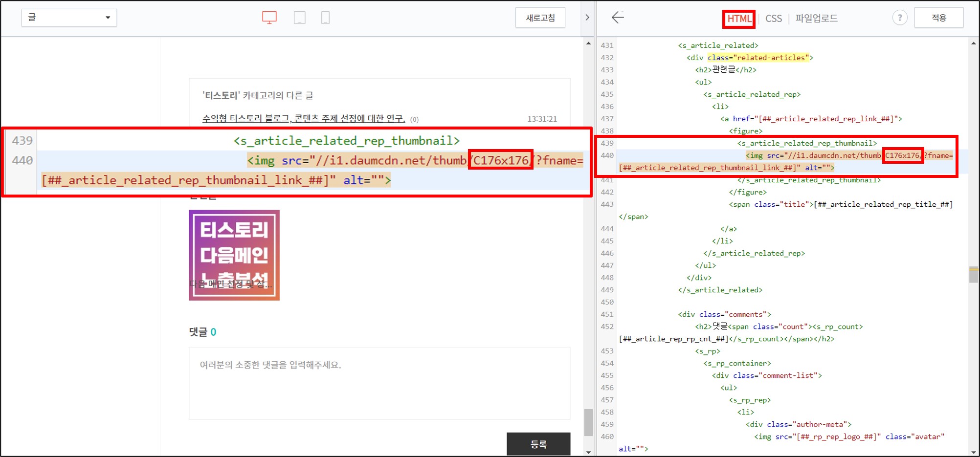Viewport: 980px width, 457px height.
Task: Click the </figure> closing tag line 442
Action: pyautogui.click(x=748, y=192)
